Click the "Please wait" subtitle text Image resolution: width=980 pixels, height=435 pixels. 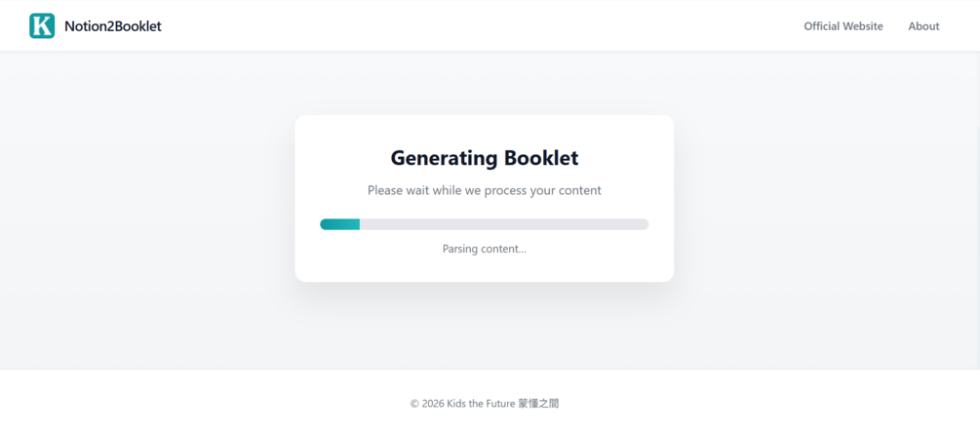point(484,190)
